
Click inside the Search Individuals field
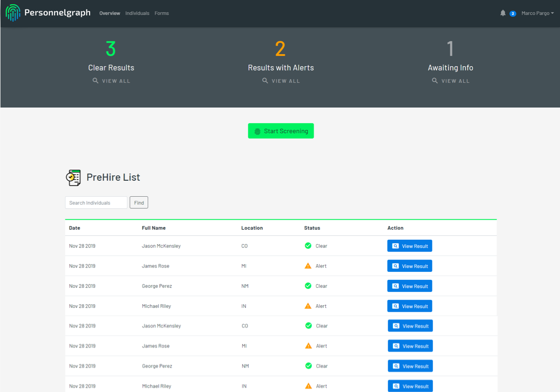click(x=96, y=202)
